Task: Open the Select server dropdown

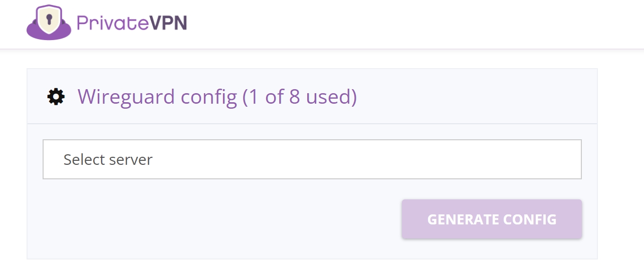Action: click(312, 159)
